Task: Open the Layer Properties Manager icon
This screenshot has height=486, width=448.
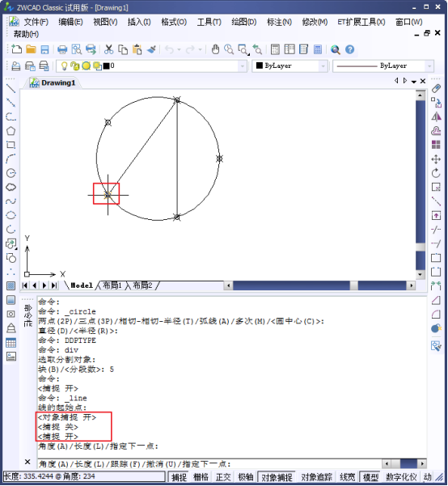Action: click(x=16, y=66)
